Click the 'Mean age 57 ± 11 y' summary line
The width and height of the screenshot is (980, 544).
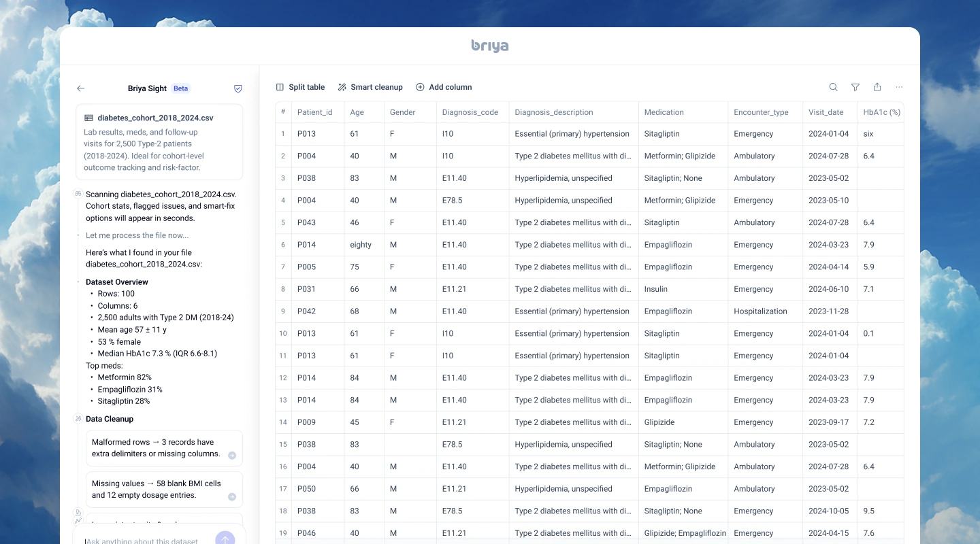(132, 330)
